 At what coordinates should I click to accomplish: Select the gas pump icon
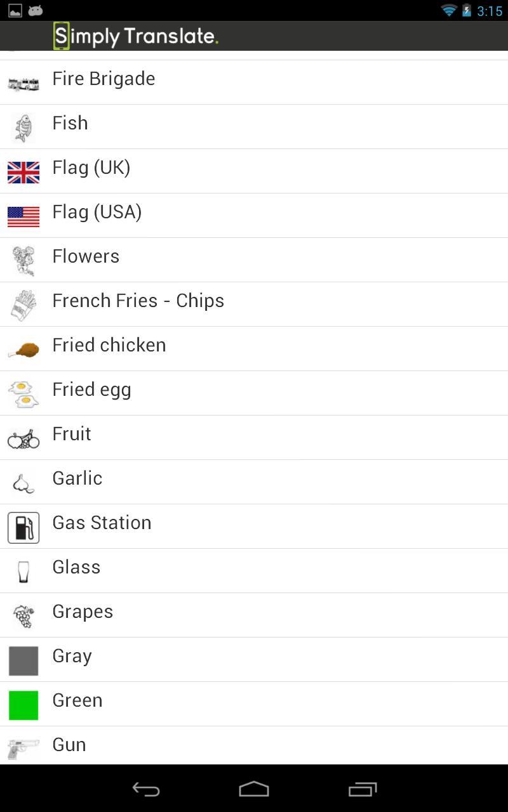(23, 527)
